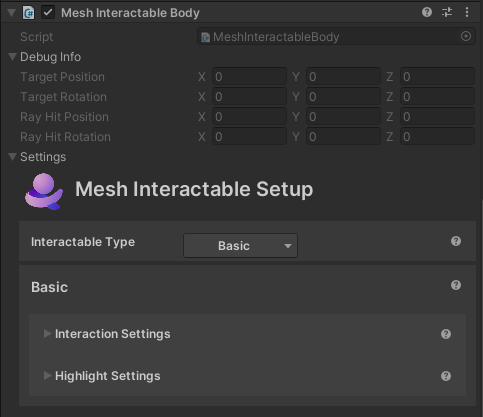
Task: Click Target Rotation X field
Action: tap(249, 97)
